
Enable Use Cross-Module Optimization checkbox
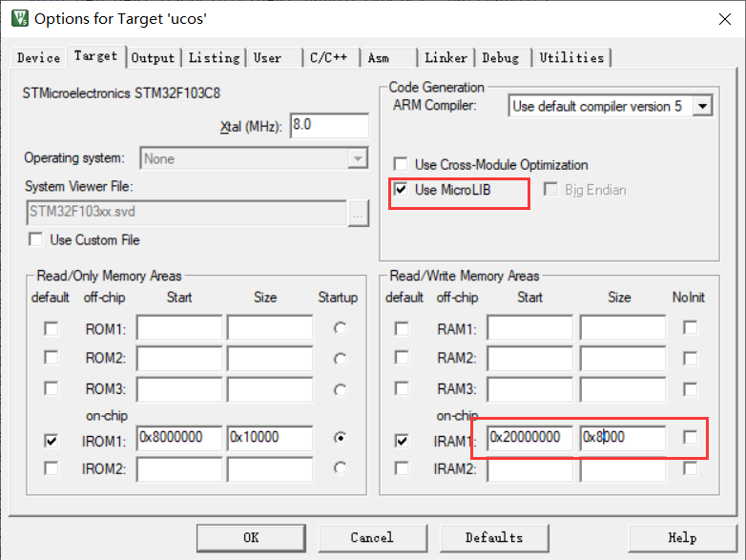[401, 165]
